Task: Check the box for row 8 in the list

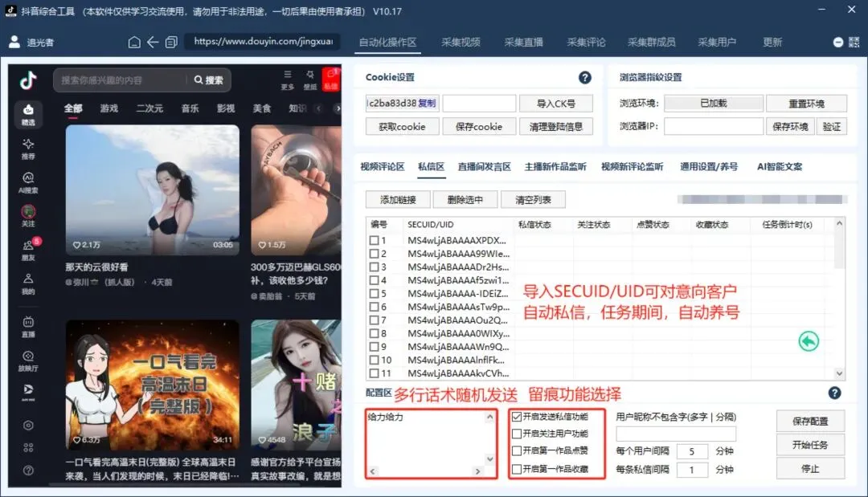Action: point(375,333)
